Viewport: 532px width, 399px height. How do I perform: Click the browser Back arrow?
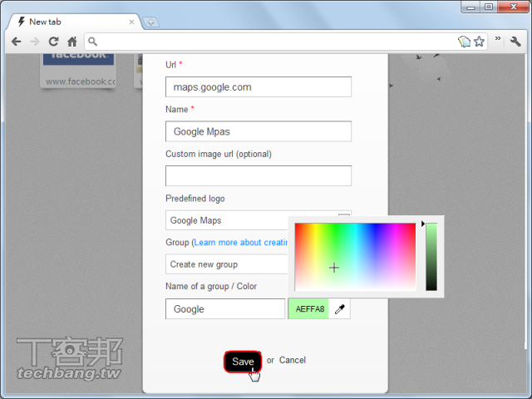[x=16, y=41]
